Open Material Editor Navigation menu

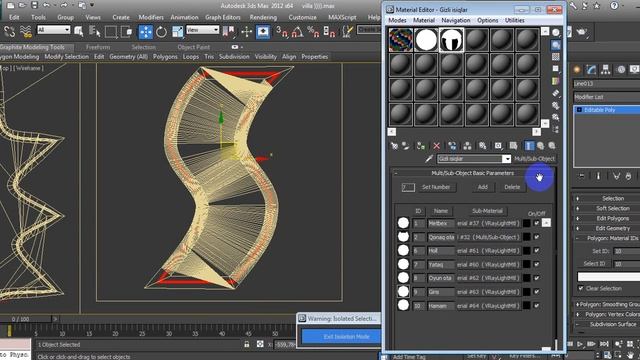(x=456, y=20)
